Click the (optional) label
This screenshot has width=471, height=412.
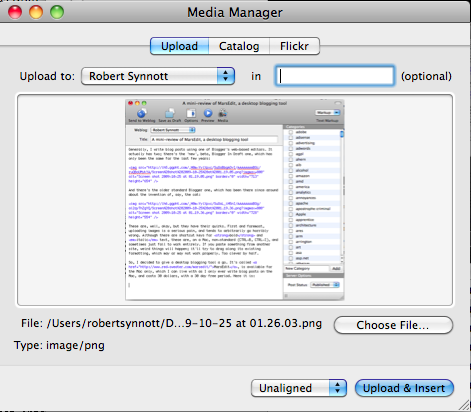pos(426,76)
